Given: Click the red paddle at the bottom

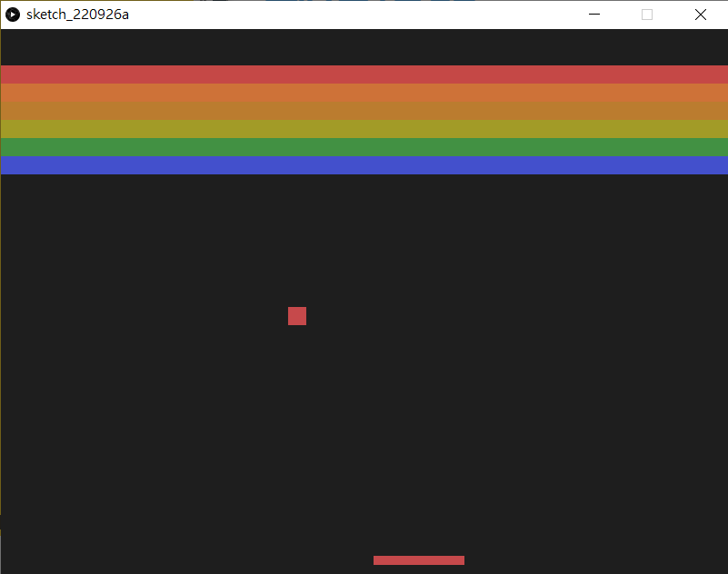Looking at the screenshot, I should [419, 560].
